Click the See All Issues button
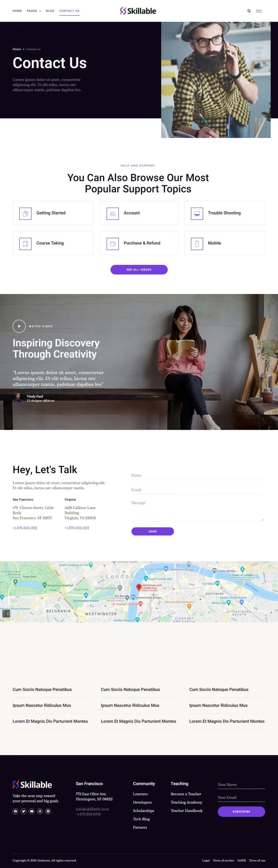This screenshot has height=868, width=278. tap(139, 270)
